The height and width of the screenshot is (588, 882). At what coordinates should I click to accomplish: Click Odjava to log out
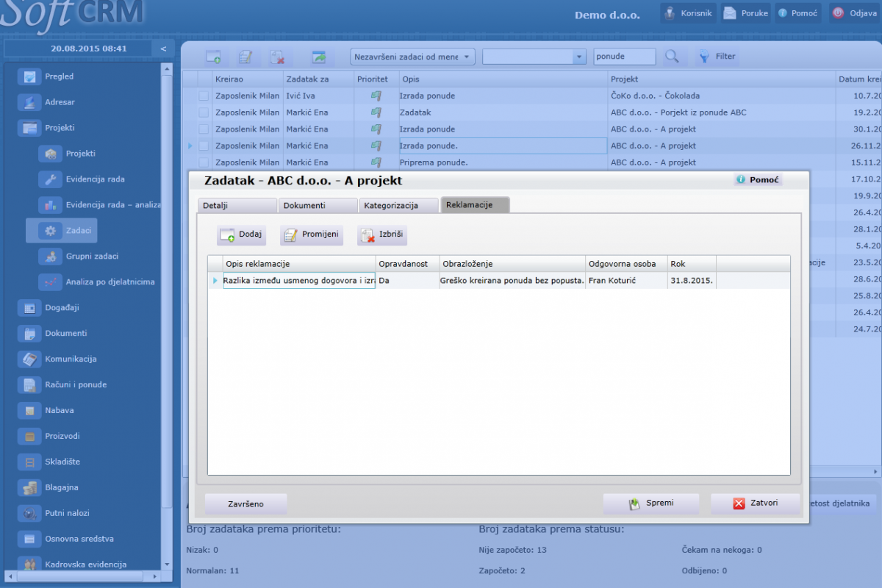855,13
